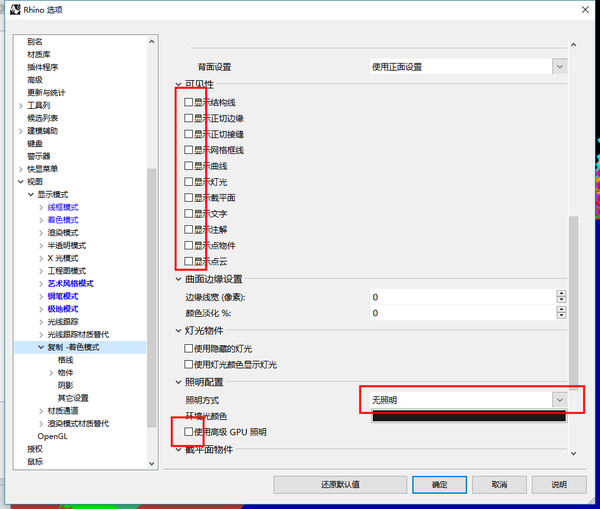Viewport: 600px width, 509px height.
Task: Click the 取消 button
Action: click(x=499, y=485)
